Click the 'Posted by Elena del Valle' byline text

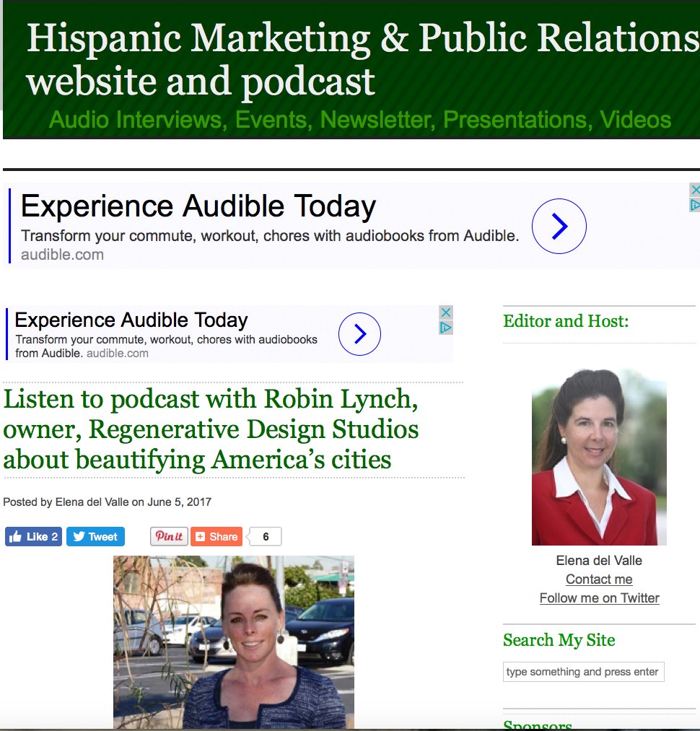(107, 502)
